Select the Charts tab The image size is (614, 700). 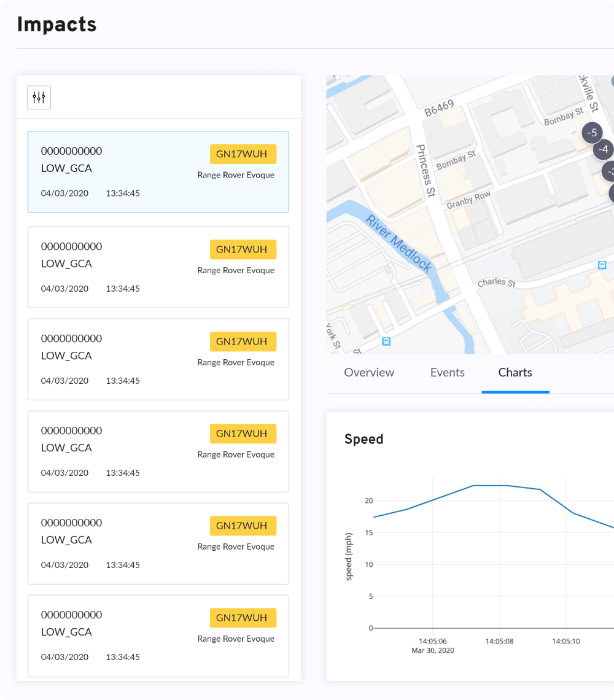pyautogui.click(x=515, y=372)
